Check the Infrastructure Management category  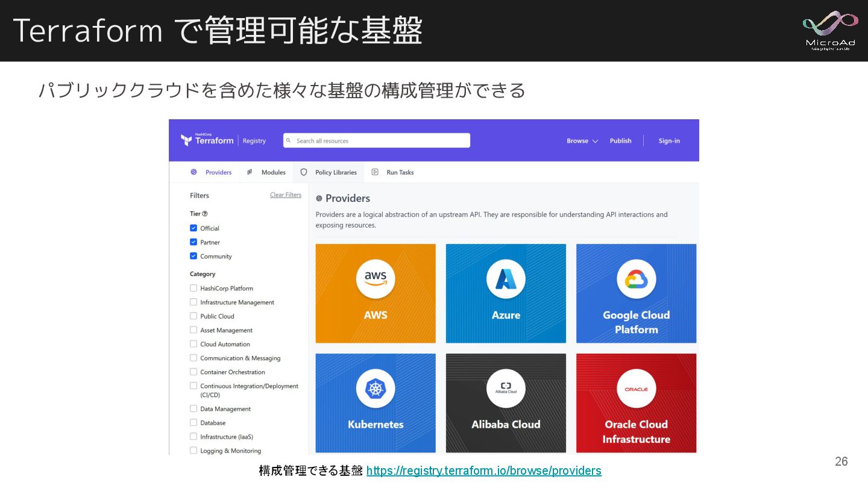click(x=193, y=302)
